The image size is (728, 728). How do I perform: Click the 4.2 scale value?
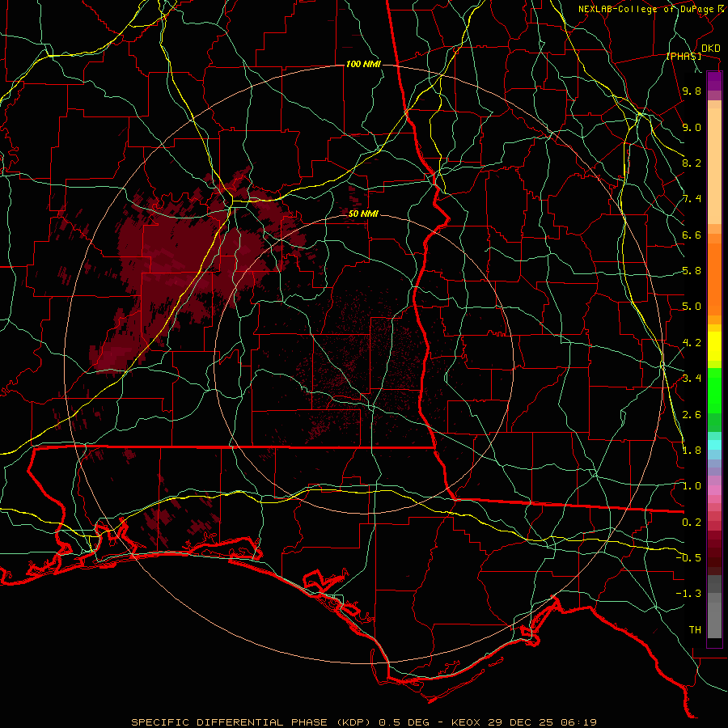(x=691, y=343)
